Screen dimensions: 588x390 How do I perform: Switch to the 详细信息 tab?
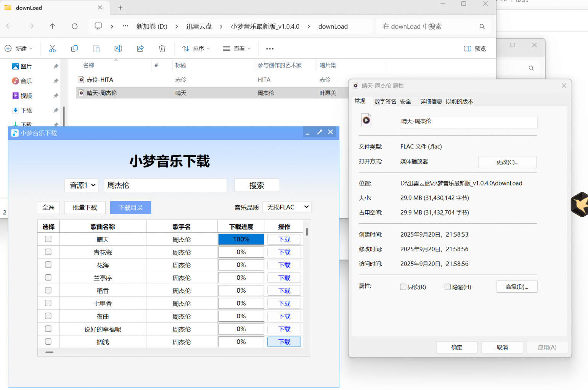pos(431,102)
